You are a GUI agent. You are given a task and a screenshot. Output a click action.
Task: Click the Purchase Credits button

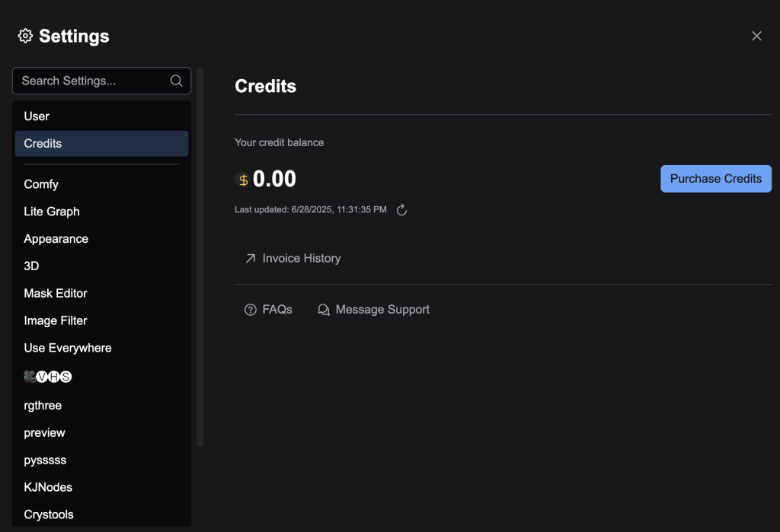click(x=715, y=179)
